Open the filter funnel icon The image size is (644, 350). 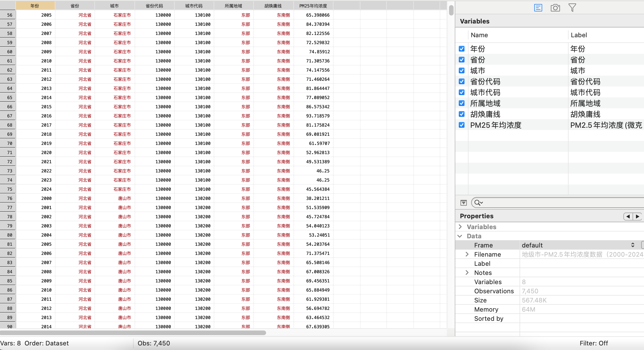(572, 8)
